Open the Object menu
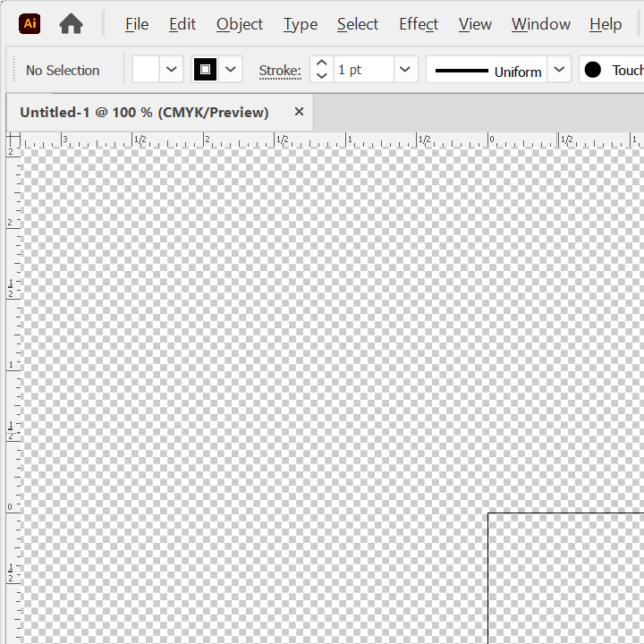This screenshot has height=644, width=644. tap(240, 24)
